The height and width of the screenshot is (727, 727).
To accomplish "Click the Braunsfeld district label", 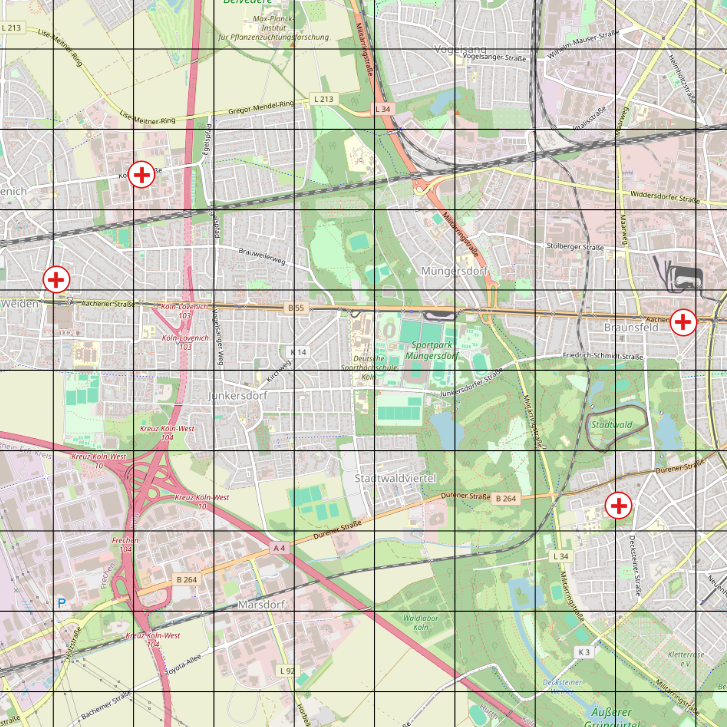I will 631,327.
